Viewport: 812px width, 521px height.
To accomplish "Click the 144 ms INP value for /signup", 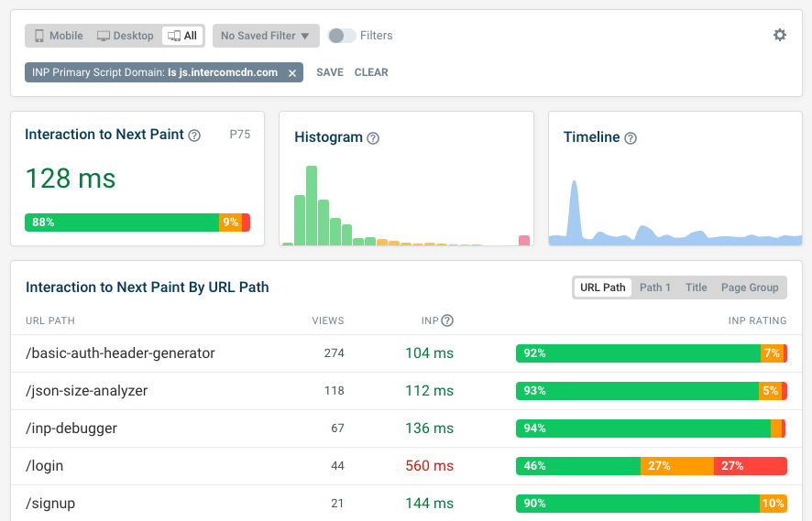I will [429, 504].
